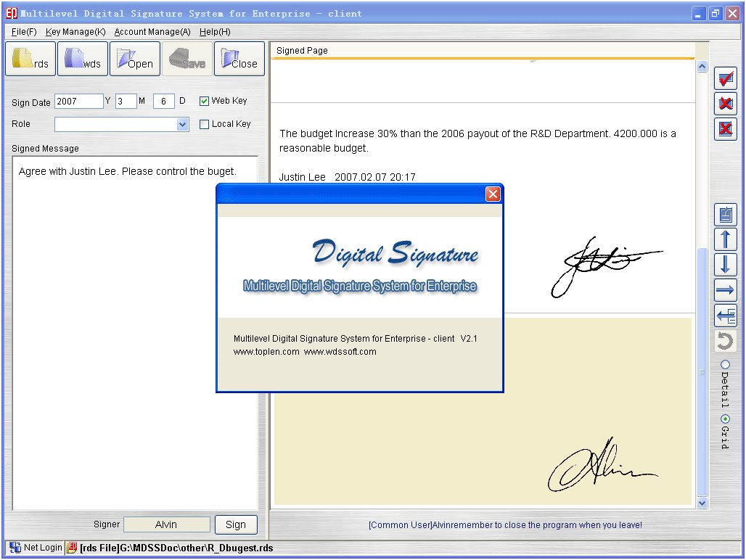Click the Sign Date day field

(164, 102)
